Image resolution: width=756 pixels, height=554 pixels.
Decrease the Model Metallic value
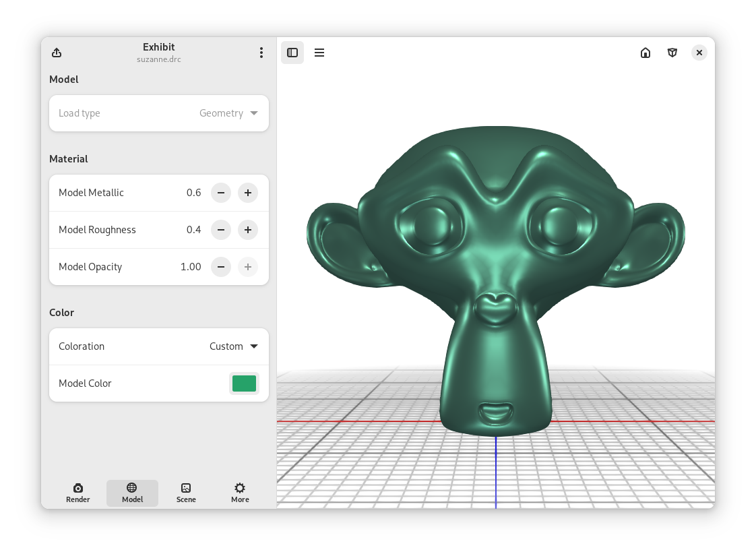tap(221, 193)
